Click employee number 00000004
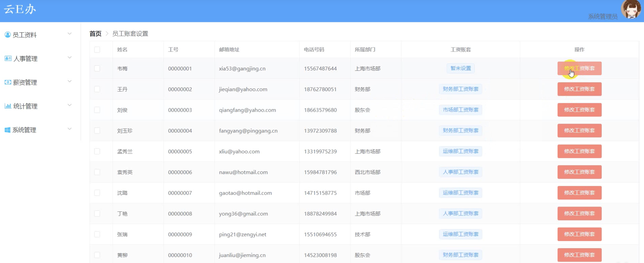Screen dimensions: 644x263 pyautogui.click(x=180, y=131)
